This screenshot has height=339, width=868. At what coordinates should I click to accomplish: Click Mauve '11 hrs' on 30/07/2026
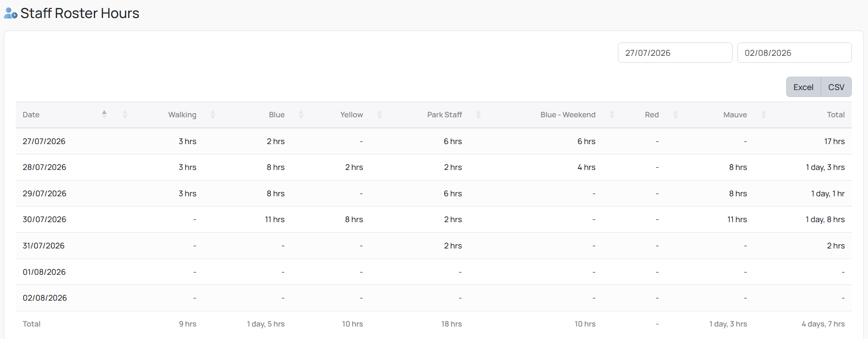tap(737, 219)
